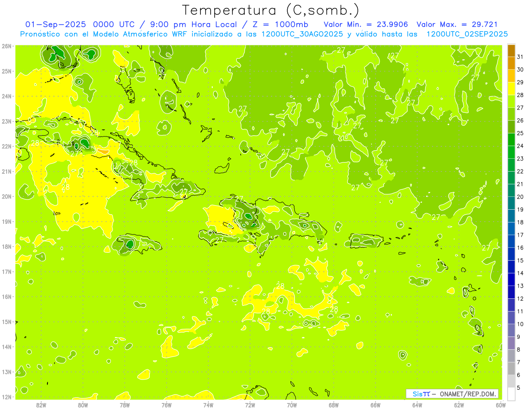
Task: Click the '24' legend label
Action: 520,146
